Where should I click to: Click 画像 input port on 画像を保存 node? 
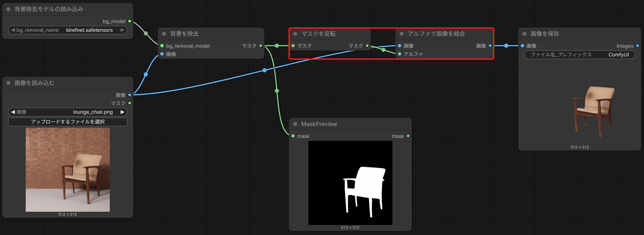point(522,46)
